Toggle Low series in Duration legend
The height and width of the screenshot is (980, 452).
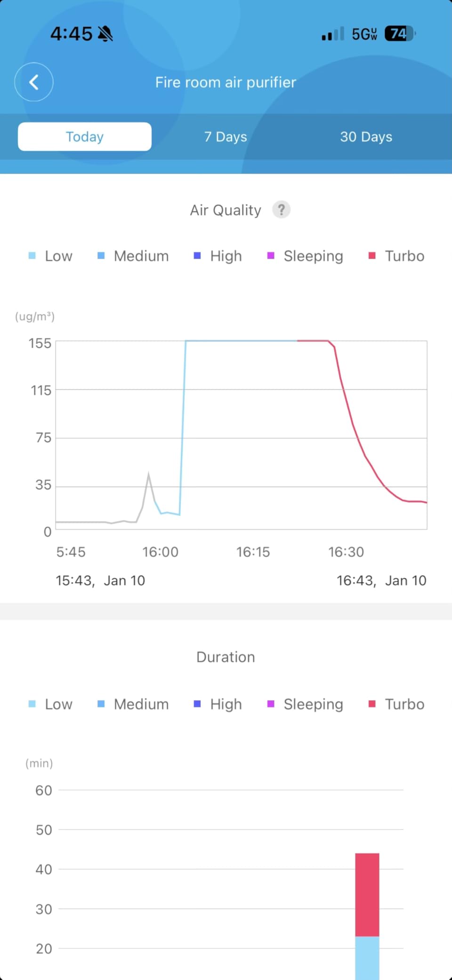(51, 704)
